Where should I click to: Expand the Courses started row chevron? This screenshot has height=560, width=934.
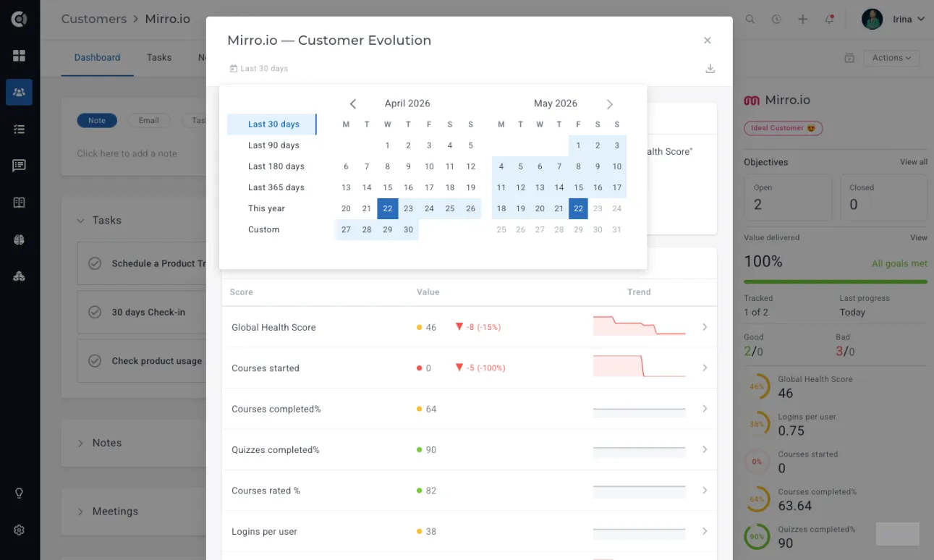click(x=705, y=368)
